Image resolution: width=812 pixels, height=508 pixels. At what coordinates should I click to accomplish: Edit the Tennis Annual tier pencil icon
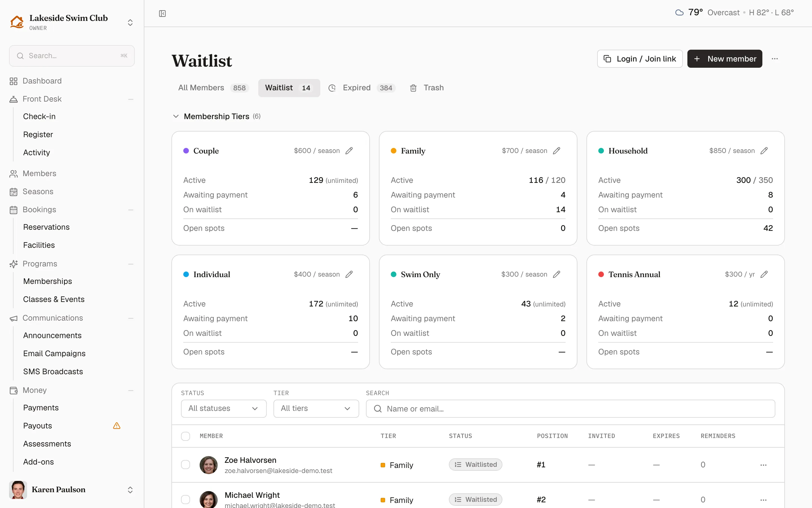[x=764, y=275]
